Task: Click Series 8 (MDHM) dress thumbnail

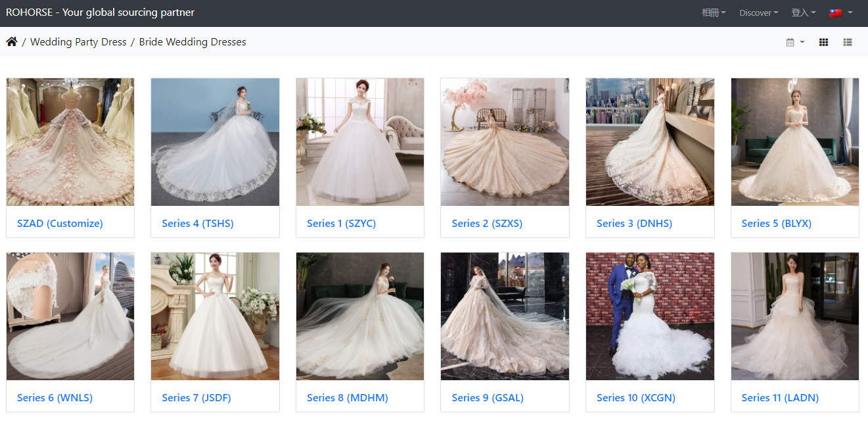Action: (359, 316)
